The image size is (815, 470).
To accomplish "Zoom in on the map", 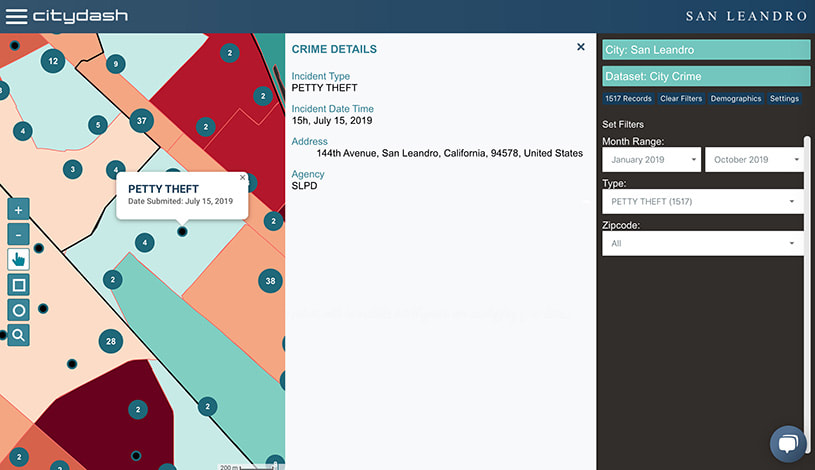I will (18, 210).
